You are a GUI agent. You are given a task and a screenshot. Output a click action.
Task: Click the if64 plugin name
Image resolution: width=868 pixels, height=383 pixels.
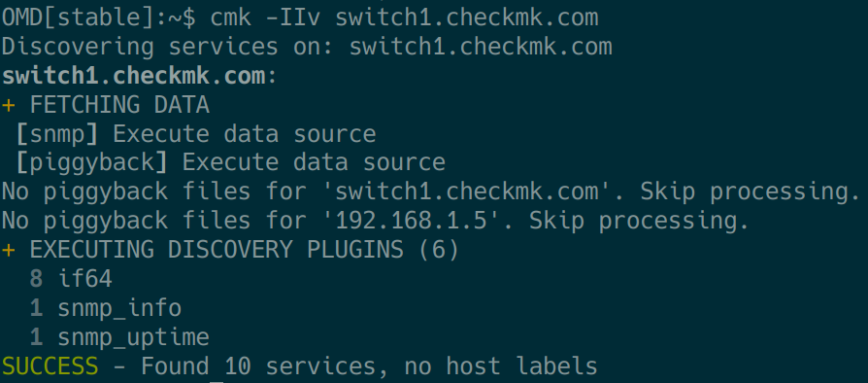(84, 279)
